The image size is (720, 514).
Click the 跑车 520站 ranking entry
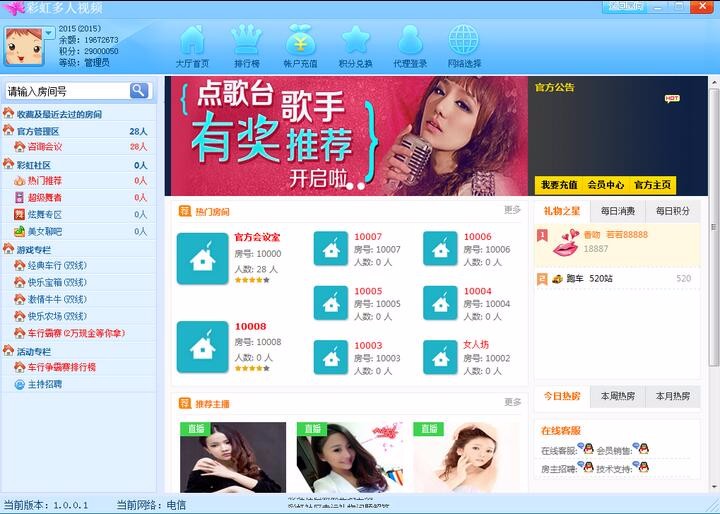618,278
